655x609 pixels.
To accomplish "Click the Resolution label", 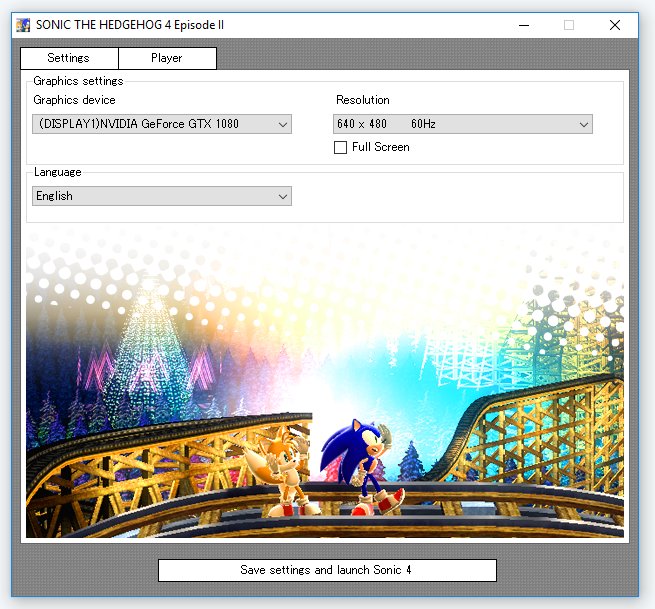I will [363, 100].
